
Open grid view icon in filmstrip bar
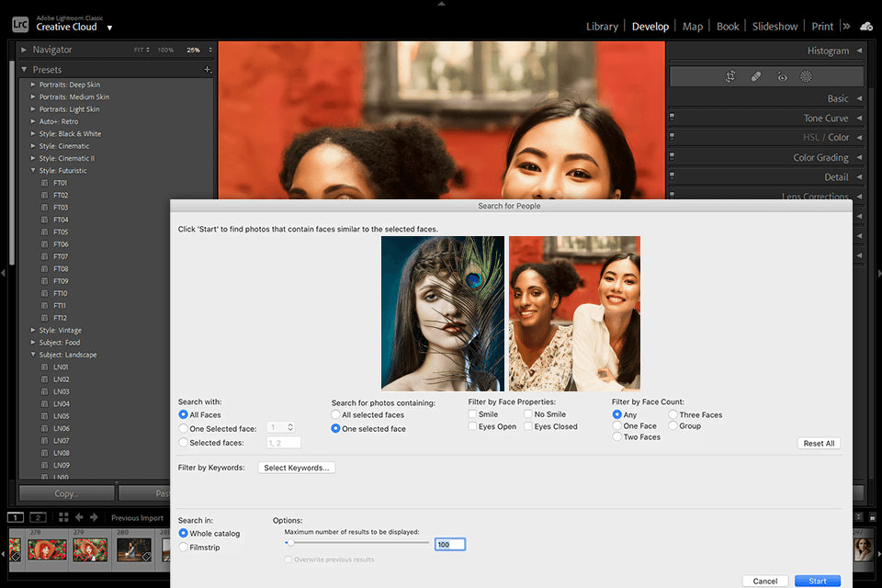click(x=63, y=517)
